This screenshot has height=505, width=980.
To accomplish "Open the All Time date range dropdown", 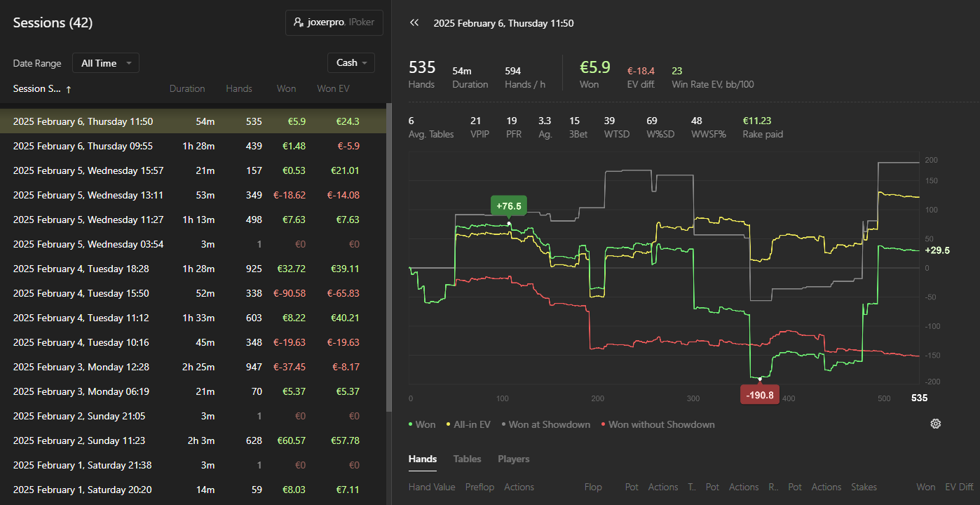I will point(106,63).
